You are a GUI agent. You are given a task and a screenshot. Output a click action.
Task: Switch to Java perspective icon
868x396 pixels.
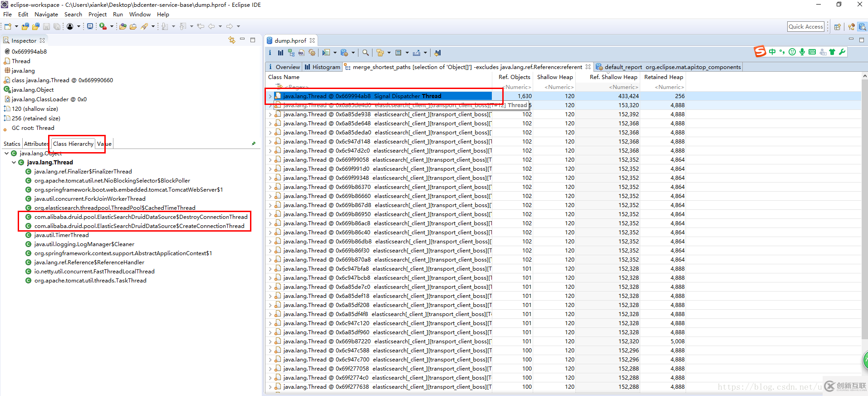click(852, 27)
